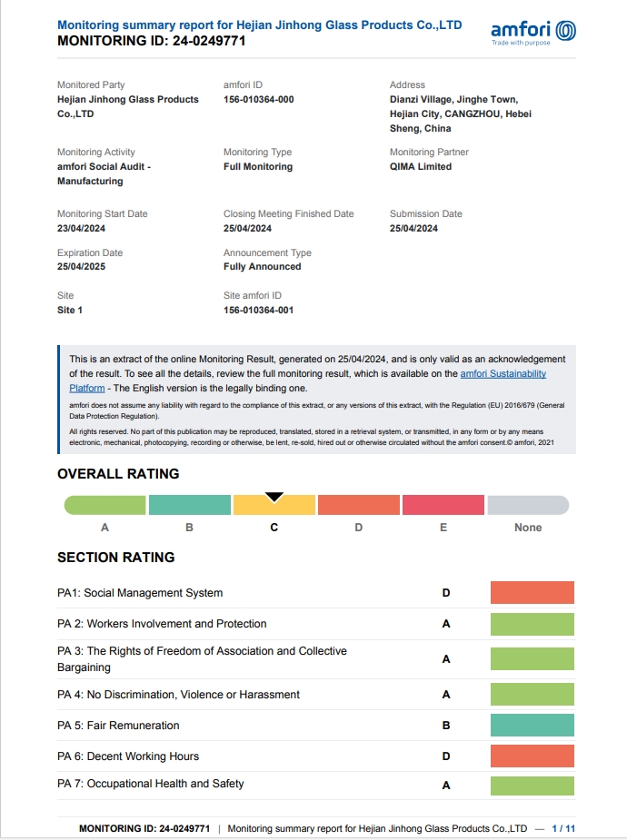This screenshot has height=840, width=627.
Task: Click the orange D overall rating segment
Action: (358, 506)
